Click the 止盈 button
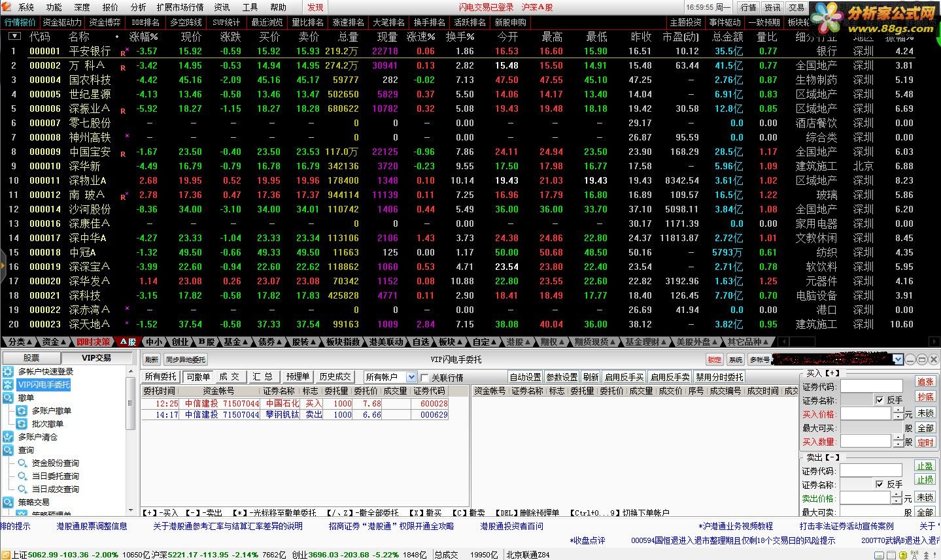The width and height of the screenshot is (941, 560). click(925, 466)
